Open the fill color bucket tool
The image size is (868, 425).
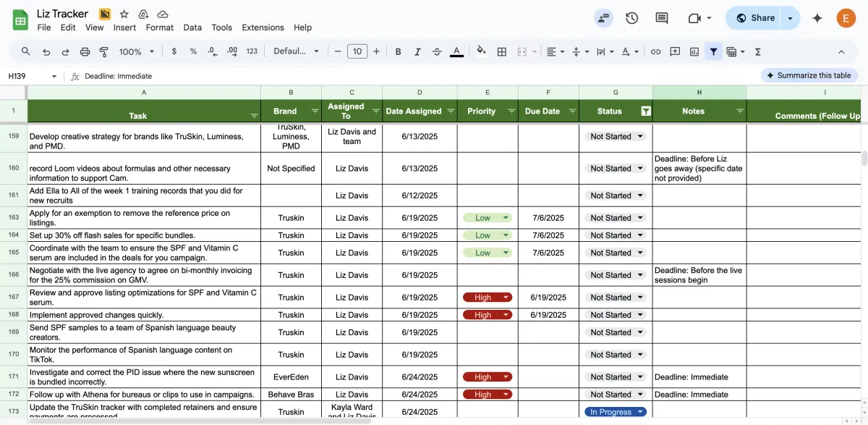[481, 51]
